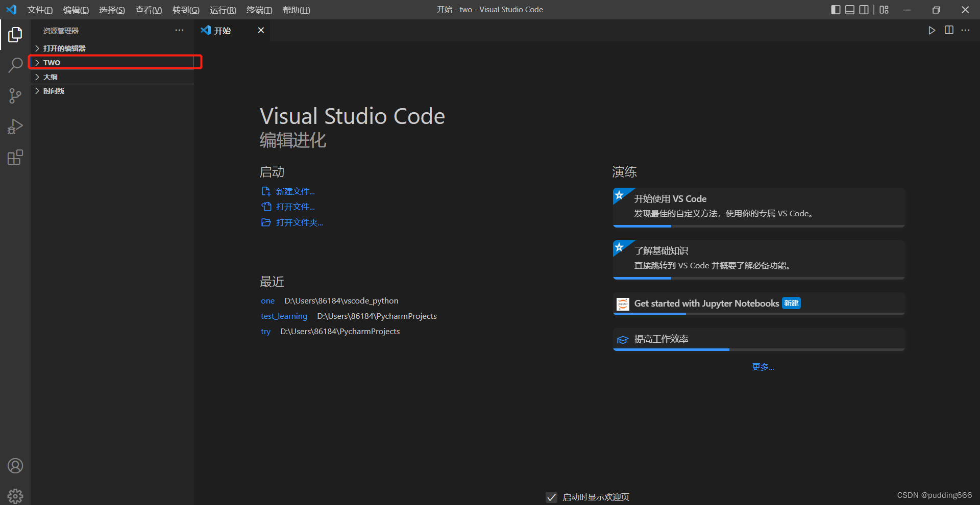
Task: Click the folder icon beside 打开文件夹
Action: pyautogui.click(x=266, y=222)
